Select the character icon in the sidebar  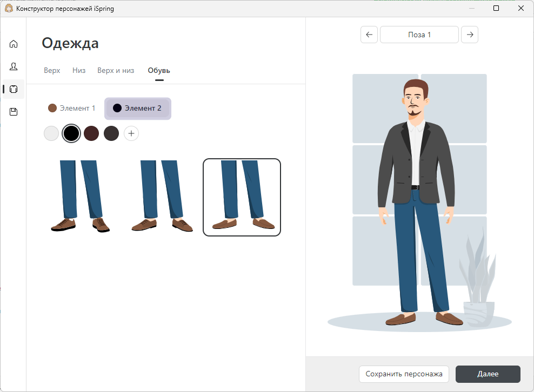pos(13,66)
